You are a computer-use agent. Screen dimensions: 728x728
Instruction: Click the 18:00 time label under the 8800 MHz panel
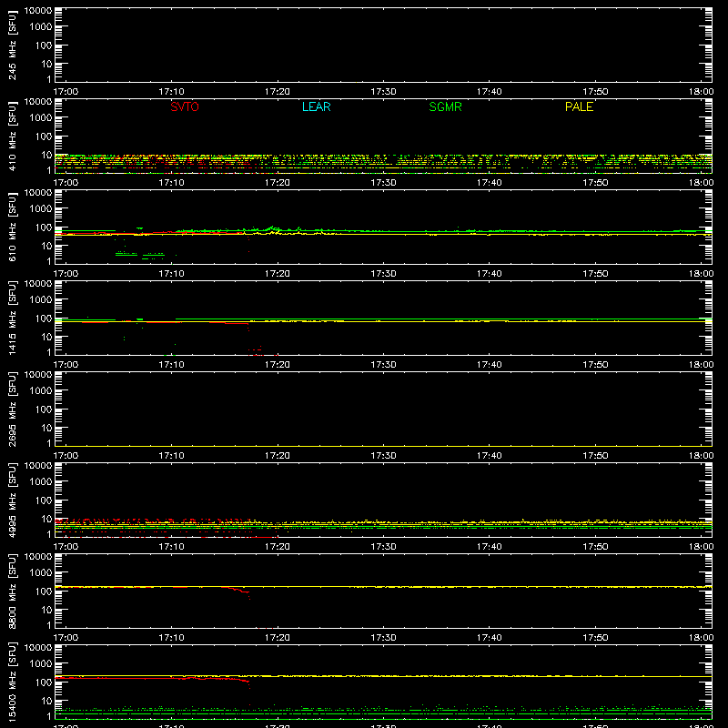click(x=701, y=638)
